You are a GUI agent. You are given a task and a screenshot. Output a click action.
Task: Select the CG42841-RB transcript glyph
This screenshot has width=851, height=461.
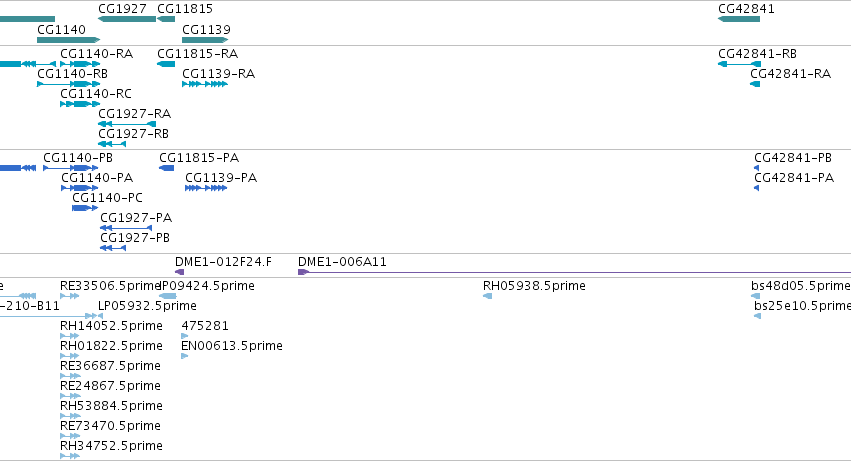point(739,64)
